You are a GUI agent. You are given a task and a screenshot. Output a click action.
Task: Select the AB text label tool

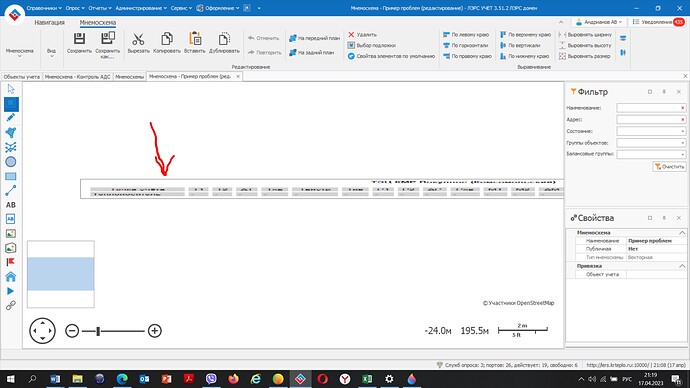point(11,205)
